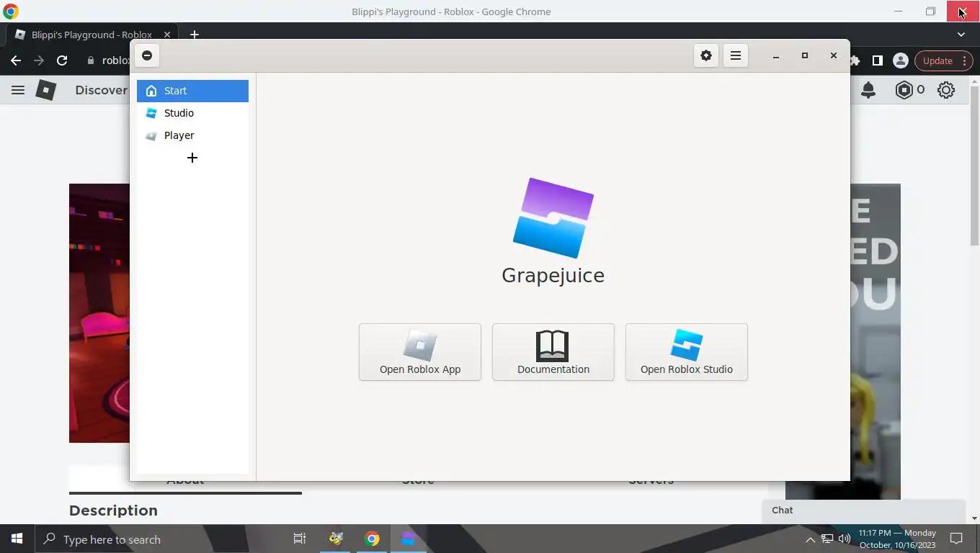The width and height of the screenshot is (980, 553).
Task: Minimize the Grapejuice window
Action: pos(776,55)
